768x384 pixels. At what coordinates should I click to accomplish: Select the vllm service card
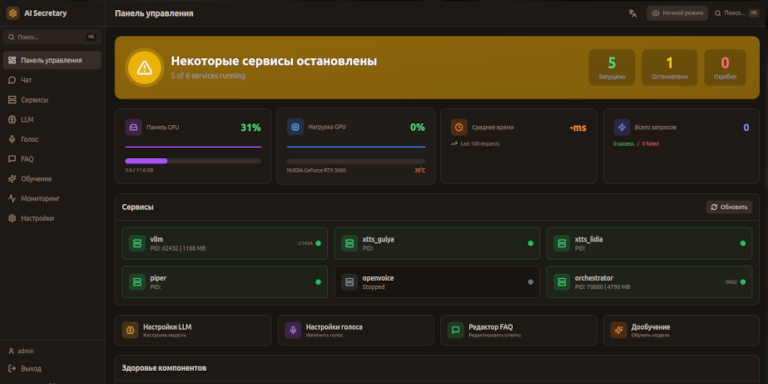click(225, 243)
